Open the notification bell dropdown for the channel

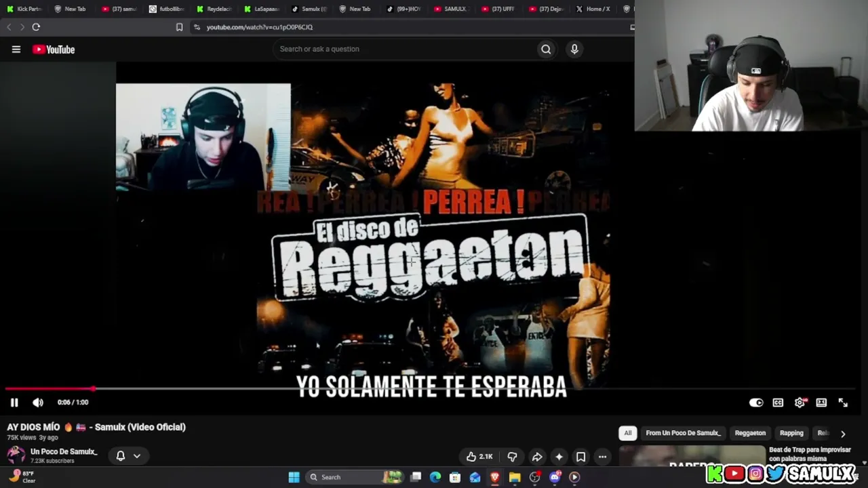coord(128,456)
